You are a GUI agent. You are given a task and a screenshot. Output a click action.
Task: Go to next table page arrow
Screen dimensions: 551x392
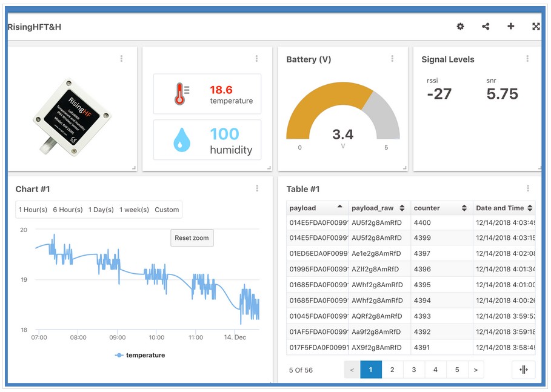point(476,370)
